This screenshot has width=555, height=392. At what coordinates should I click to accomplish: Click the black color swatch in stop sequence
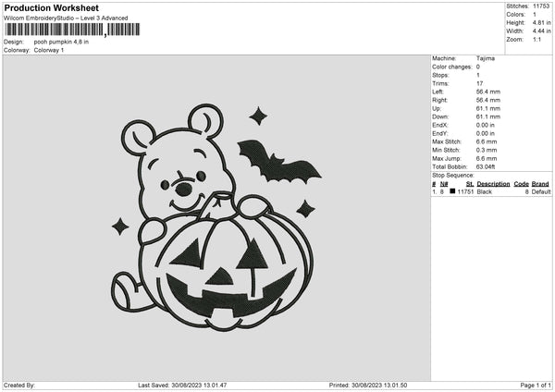tap(452, 191)
